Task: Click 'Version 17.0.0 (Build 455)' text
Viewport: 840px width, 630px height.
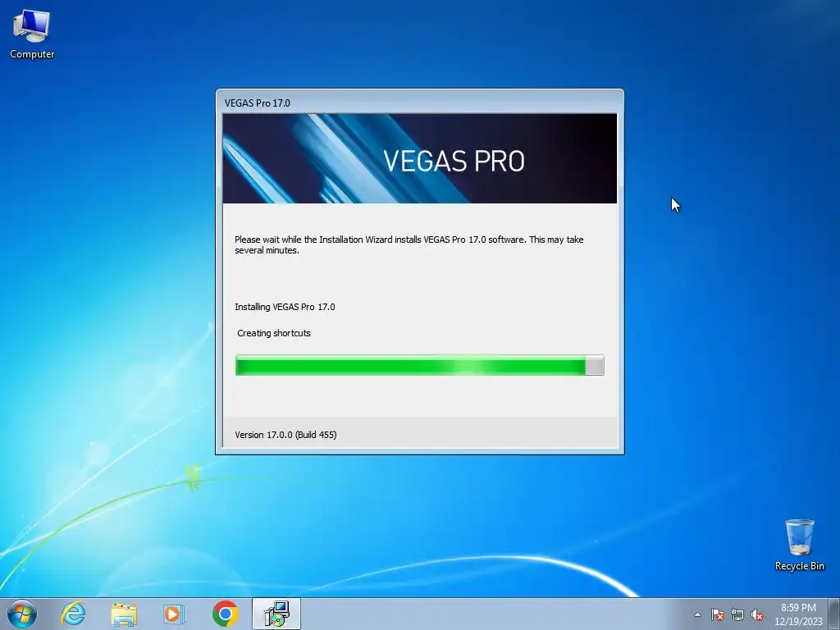Action: pos(285,435)
